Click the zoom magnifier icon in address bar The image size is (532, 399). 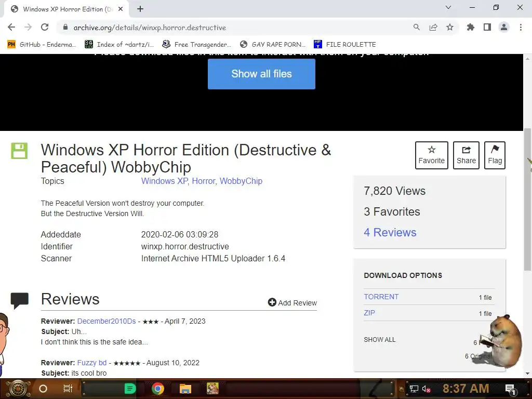pos(417,27)
